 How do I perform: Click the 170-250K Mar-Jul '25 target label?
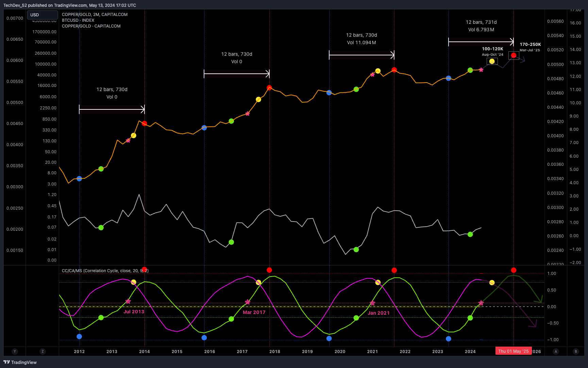[530, 47]
